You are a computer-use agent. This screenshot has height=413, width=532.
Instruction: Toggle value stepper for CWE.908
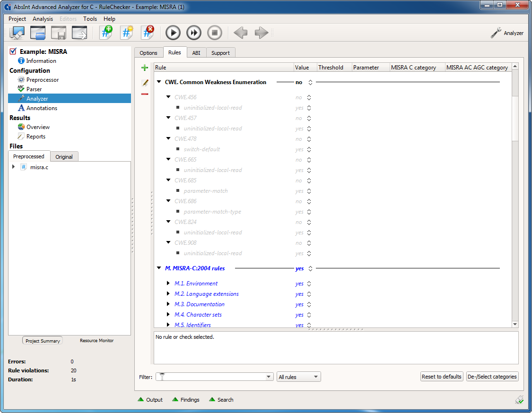pos(309,243)
